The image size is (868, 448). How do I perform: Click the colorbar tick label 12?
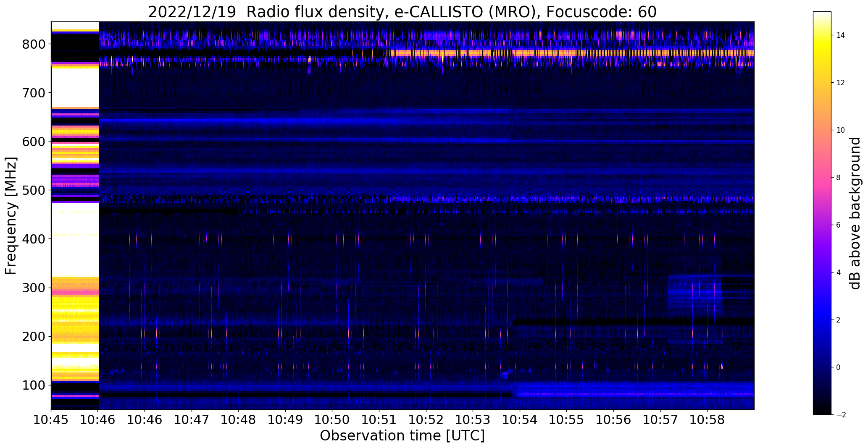coord(841,83)
